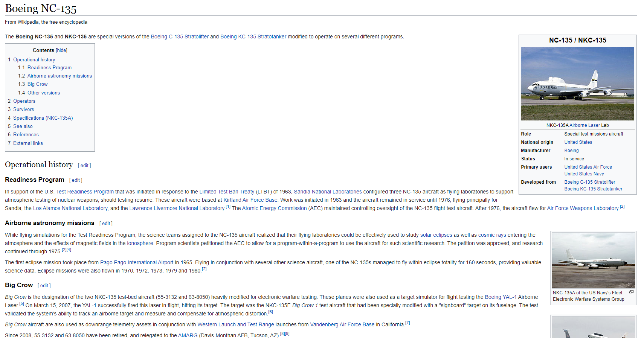Image resolution: width=644 pixels, height=338 pixels.
Task: Open Airborne Laser link in infobox caption
Action: 584,125
